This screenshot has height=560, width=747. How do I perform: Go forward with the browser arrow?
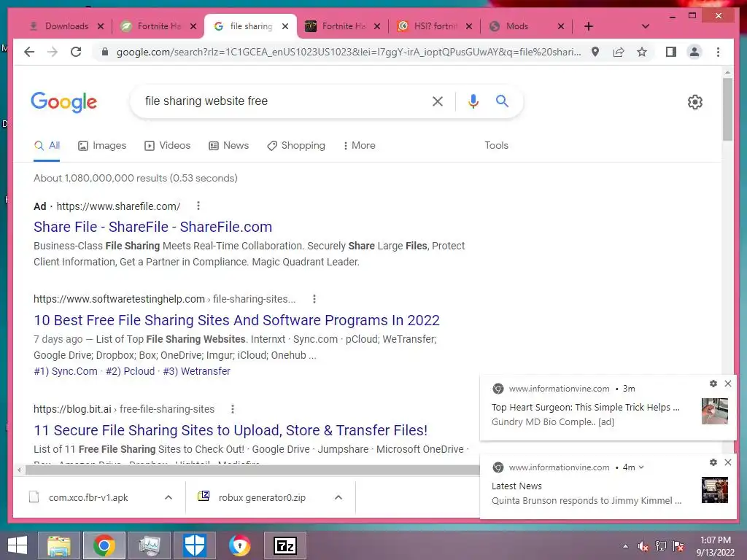[53, 52]
